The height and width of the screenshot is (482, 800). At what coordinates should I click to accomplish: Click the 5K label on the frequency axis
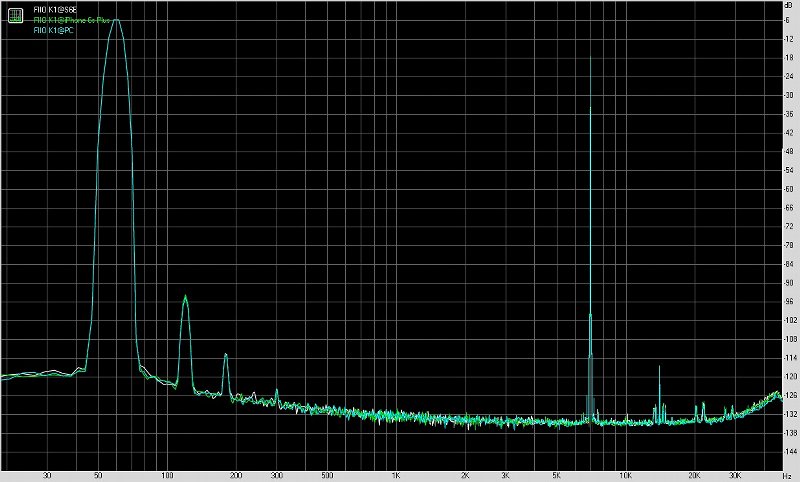[x=557, y=475]
